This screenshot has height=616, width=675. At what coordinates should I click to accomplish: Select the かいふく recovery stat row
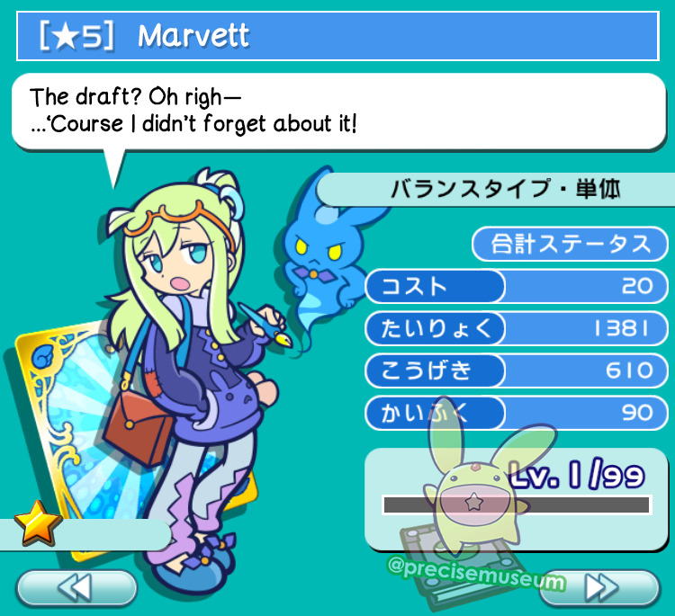pos(517,413)
